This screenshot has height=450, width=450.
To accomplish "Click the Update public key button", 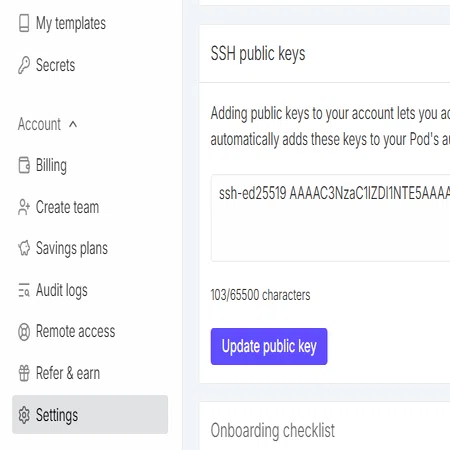I will pyautogui.click(x=269, y=346).
